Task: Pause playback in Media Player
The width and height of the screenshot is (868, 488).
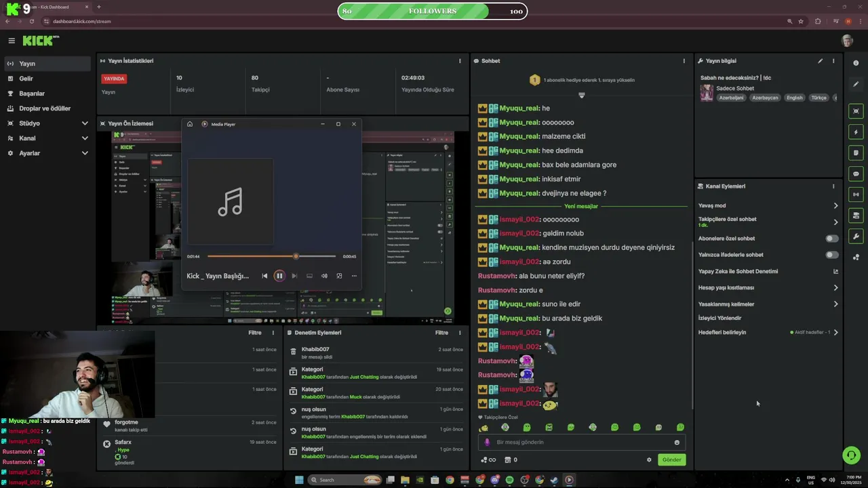Action: point(279,276)
